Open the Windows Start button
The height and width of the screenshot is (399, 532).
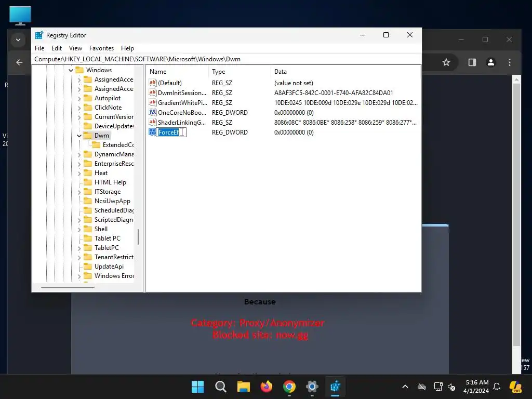point(197,387)
